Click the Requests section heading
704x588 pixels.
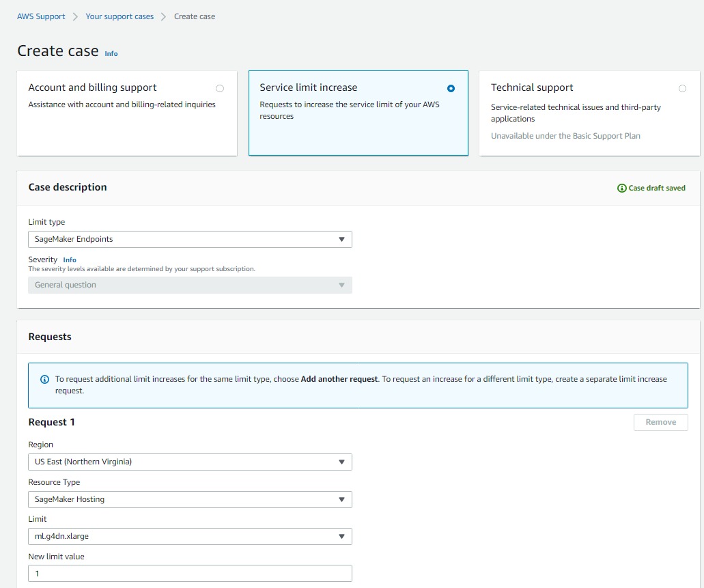(50, 337)
